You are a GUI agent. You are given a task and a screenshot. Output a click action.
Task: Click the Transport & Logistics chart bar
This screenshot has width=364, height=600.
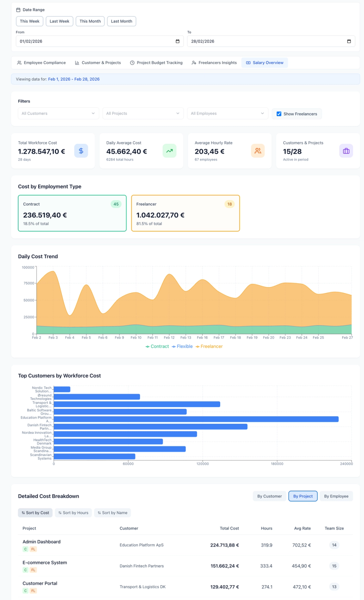(137, 404)
